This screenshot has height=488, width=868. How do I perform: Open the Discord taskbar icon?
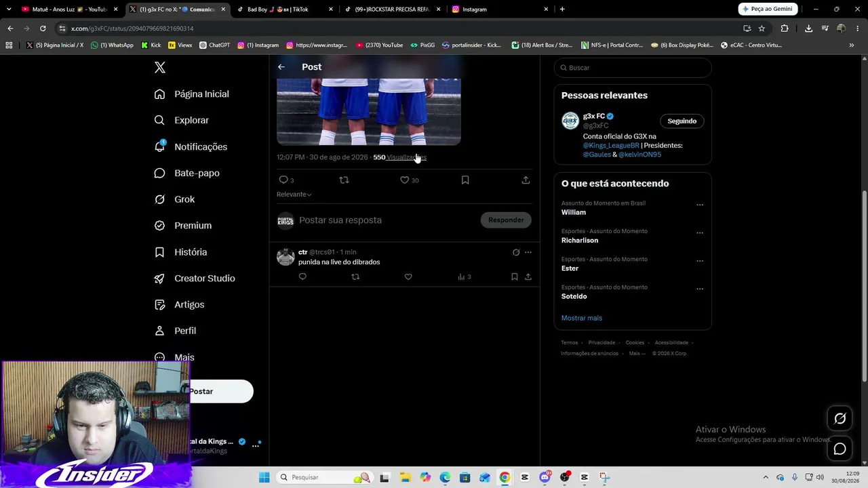point(545,477)
